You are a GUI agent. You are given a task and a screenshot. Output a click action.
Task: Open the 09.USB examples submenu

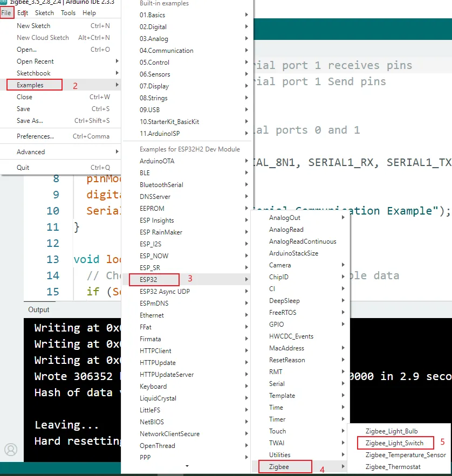(x=188, y=109)
